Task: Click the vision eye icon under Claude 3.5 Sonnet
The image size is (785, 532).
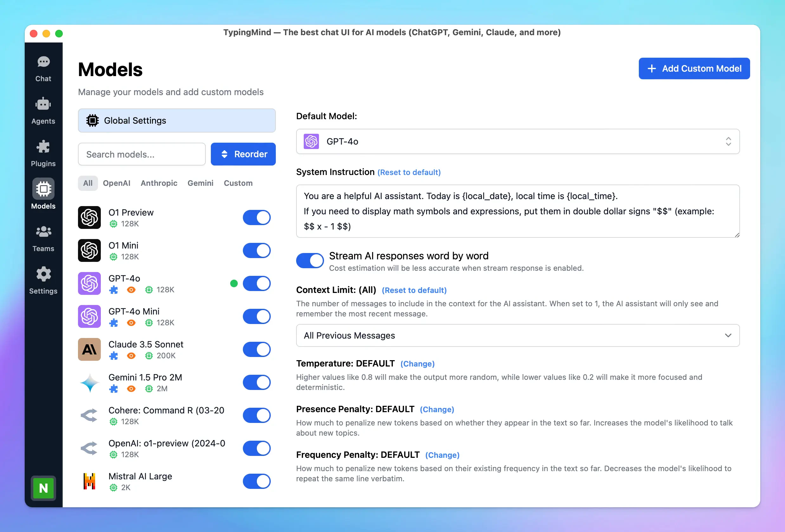Action: click(x=131, y=356)
